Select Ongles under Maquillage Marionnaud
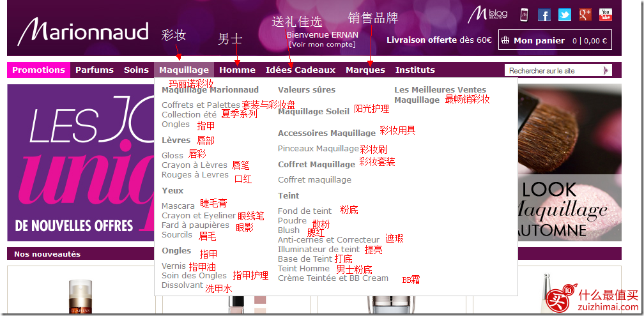 (176, 124)
